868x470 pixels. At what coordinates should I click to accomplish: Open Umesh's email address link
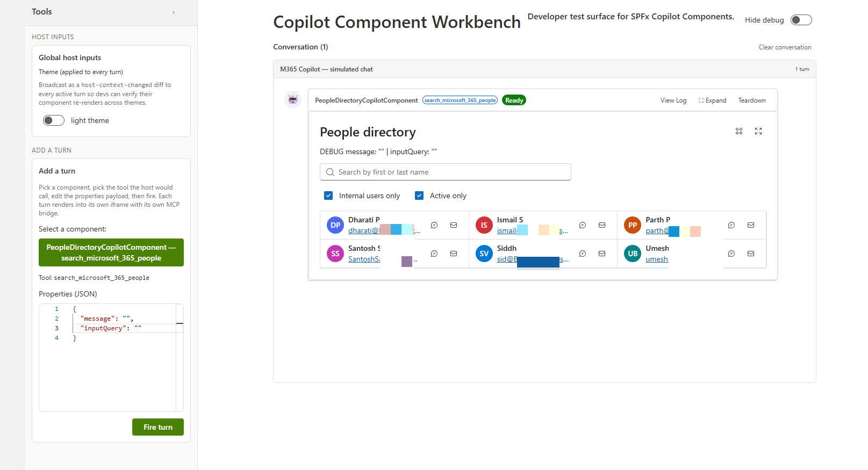tap(657, 259)
